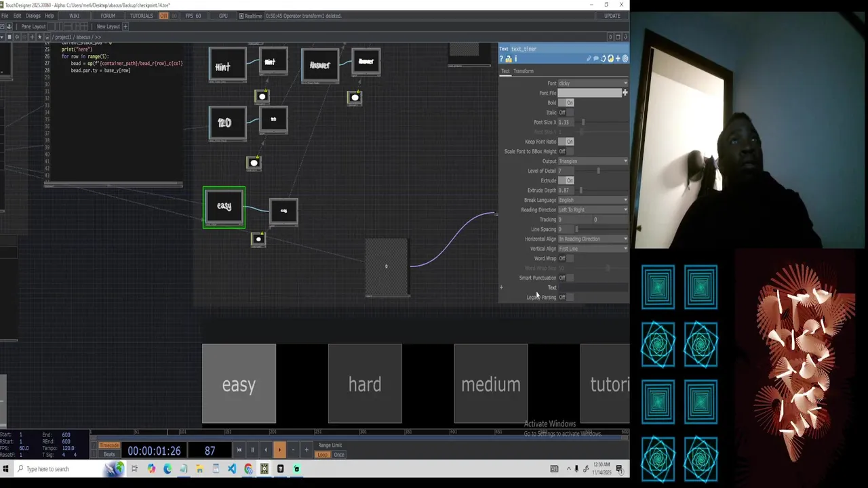This screenshot has height=488, width=868.
Task: Open the Help menu
Action: [x=49, y=16]
